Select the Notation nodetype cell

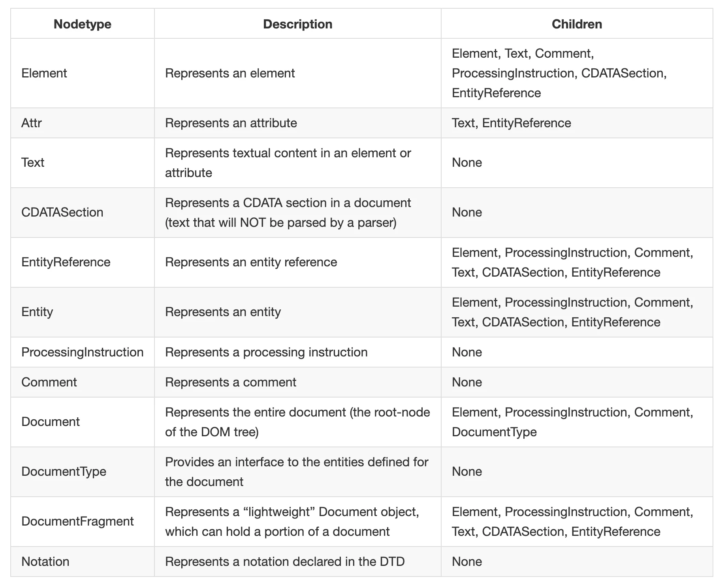coord(45,562)
